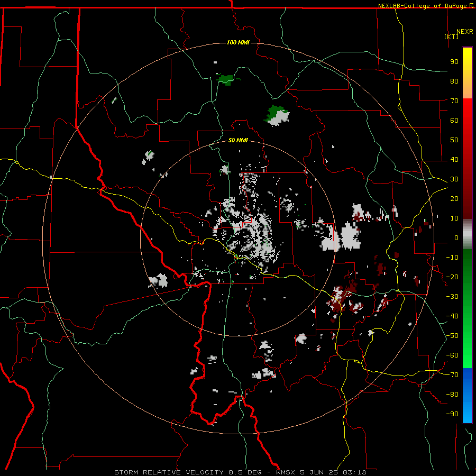Click the -10 value on velocity scale

452,258
